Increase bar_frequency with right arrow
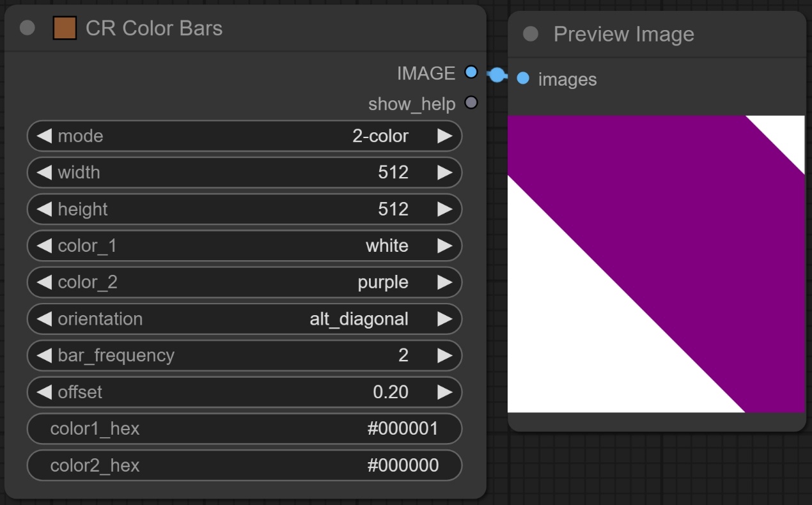 [444, 355]
